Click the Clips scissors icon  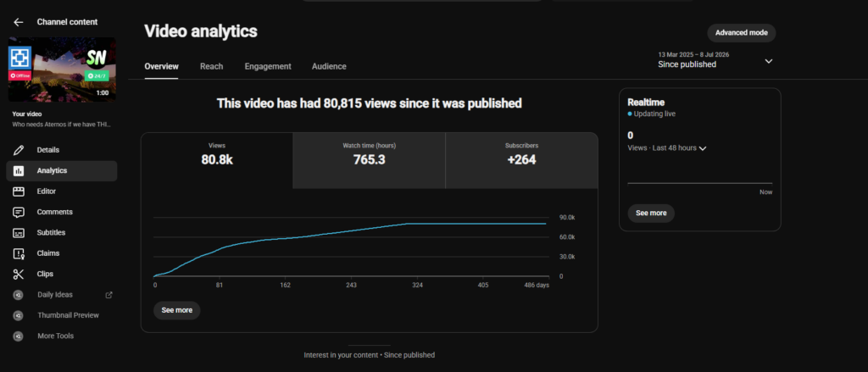pyautogui.click(x=19, y=274)
